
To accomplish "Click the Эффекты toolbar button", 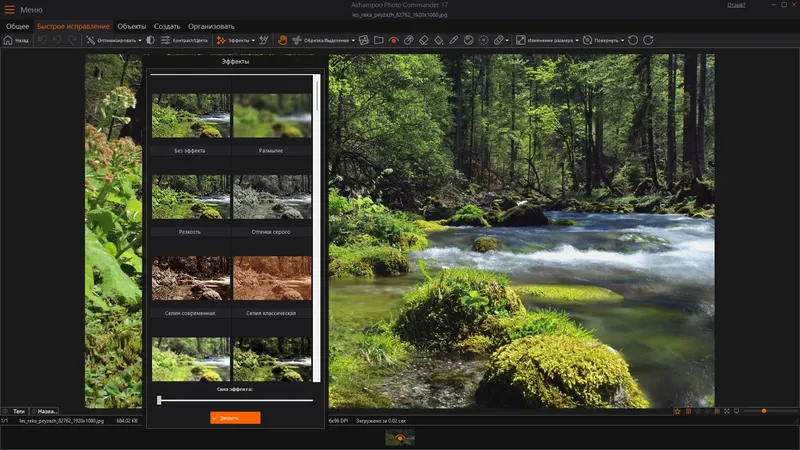I will [233, 40].
